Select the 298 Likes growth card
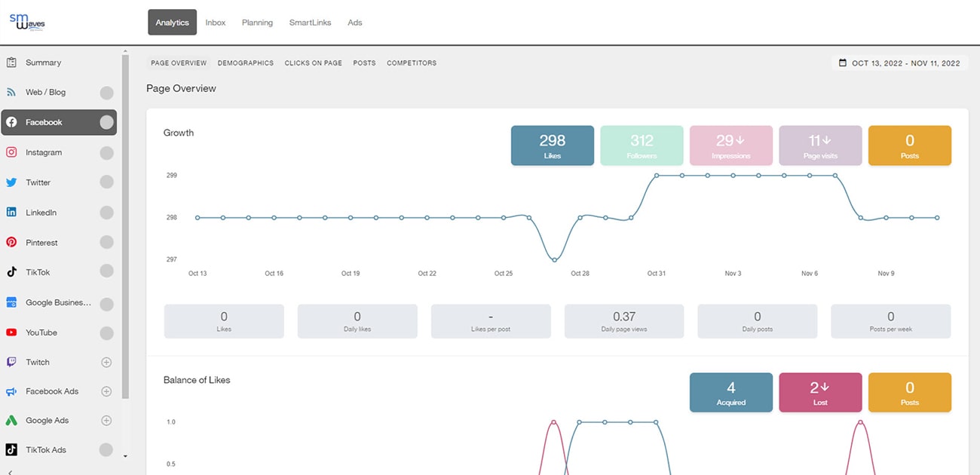This screenshot has height=475, width=980. (553, 146)
